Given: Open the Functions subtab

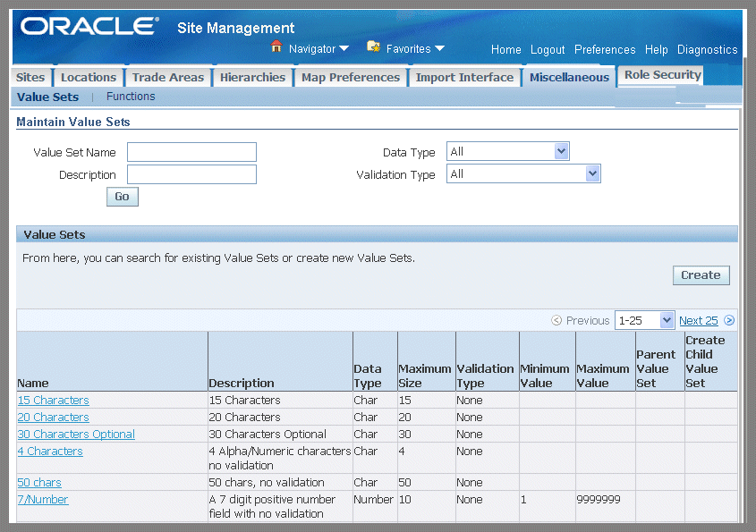Looking at the screenshot, I should point(131,97).
